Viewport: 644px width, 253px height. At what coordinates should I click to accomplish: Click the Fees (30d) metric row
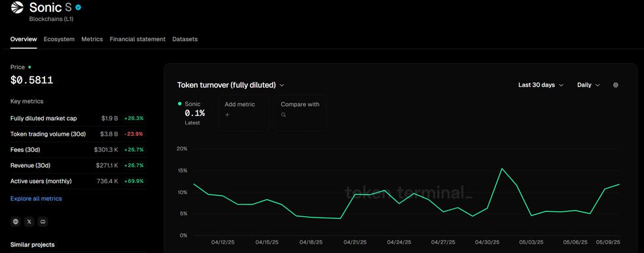point(78,149)
